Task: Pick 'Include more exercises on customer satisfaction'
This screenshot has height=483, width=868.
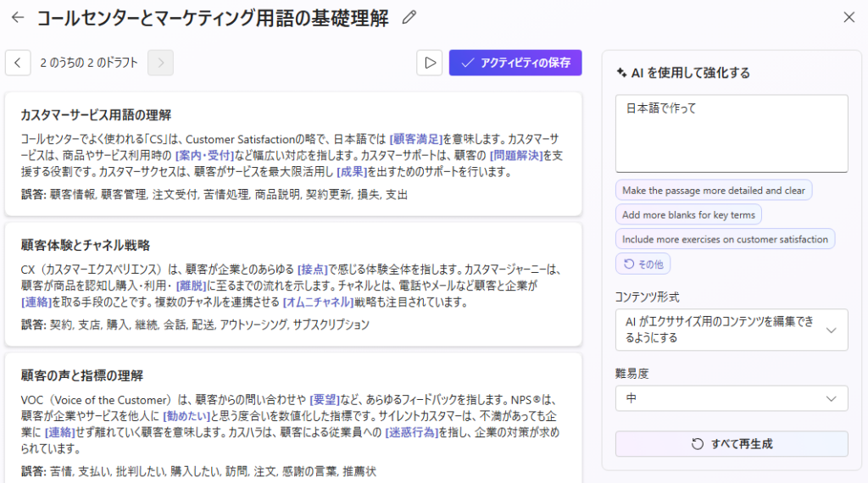Action: (725, 239)
